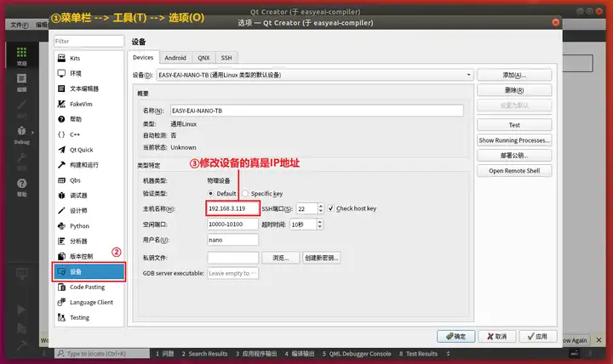This screenshot has height=364, width=613.
Task: Switch to the SSH tab
Action: pos(226,58)
